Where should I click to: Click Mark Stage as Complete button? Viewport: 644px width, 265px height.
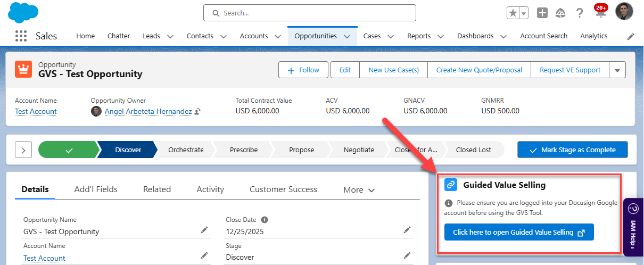tap(572, 150)
